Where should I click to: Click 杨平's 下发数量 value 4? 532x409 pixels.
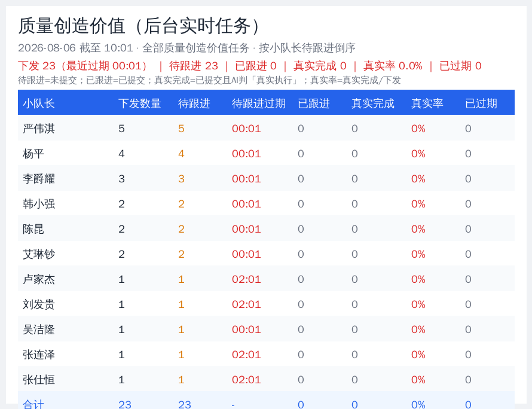(x=121, y=154)
